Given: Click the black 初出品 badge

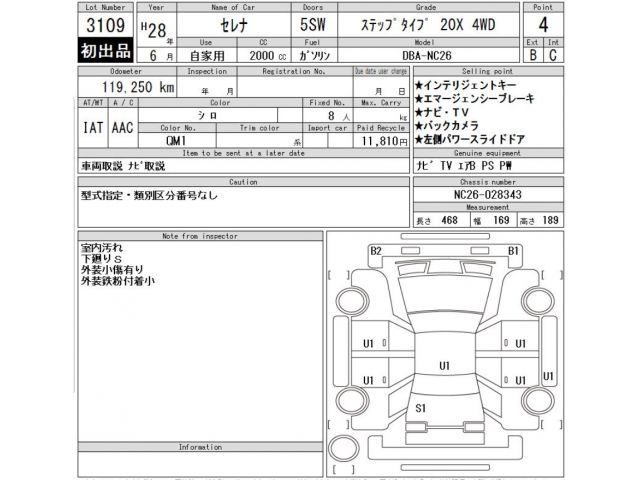Looking at the screenshot, I should click(105, 51).
